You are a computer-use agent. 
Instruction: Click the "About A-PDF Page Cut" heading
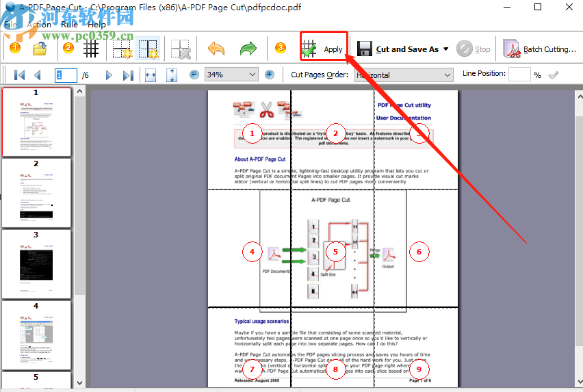(260, 159)
